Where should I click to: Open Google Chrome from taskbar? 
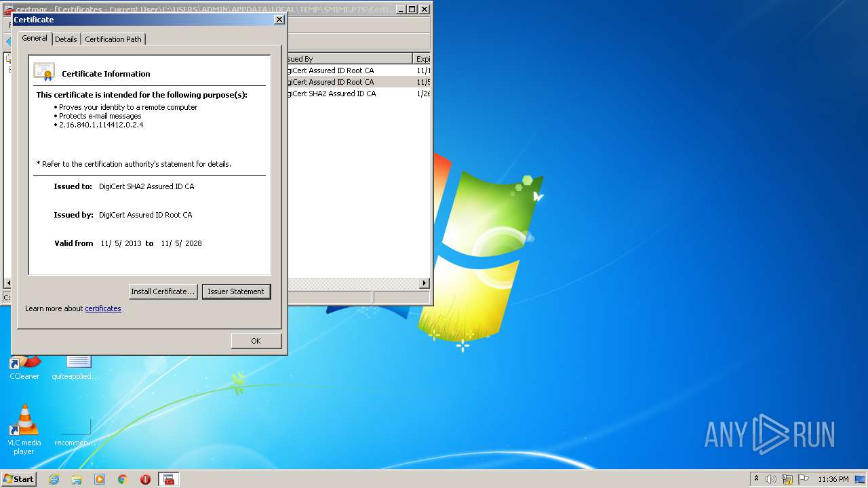pyautogui.click(x=123, y=479)
